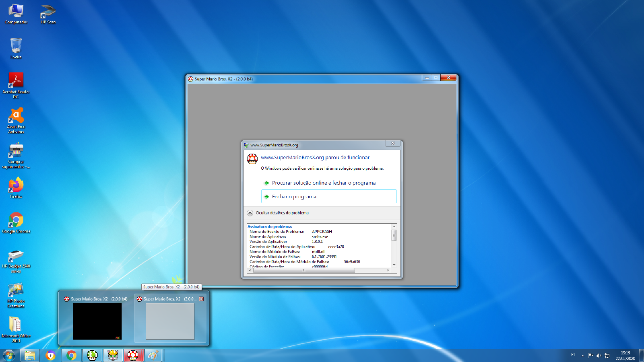Select application version '1.3.0.1' value
Image resolution: width=644 pixels, height=362 pixels.
pyautogui.click(x=317, y=242)
